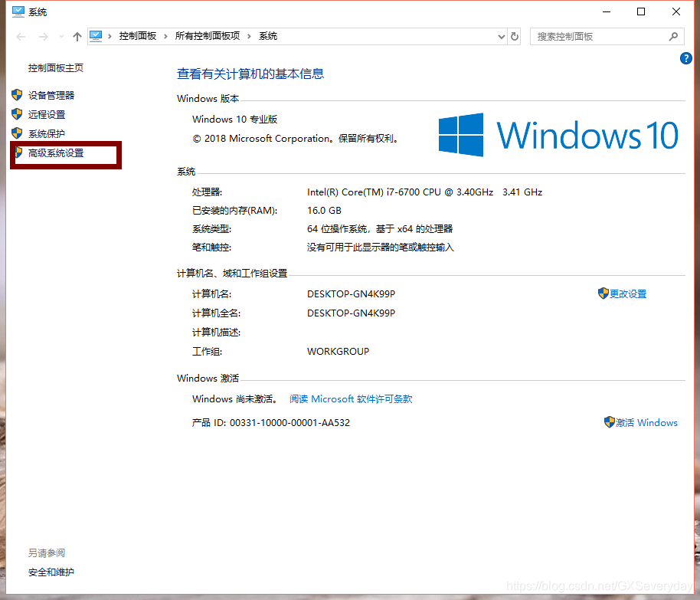Open Help via blue question mark
Viewport: 700px width, 600px height.
[x=685, y=58]
